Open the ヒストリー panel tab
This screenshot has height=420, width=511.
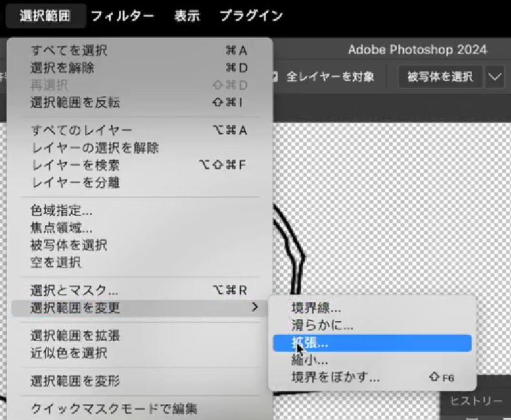(x=476, y=401)
